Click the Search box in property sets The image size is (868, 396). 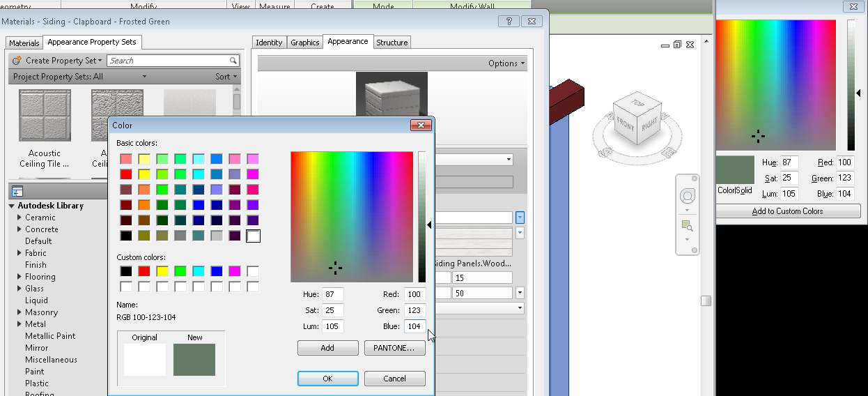173,61
